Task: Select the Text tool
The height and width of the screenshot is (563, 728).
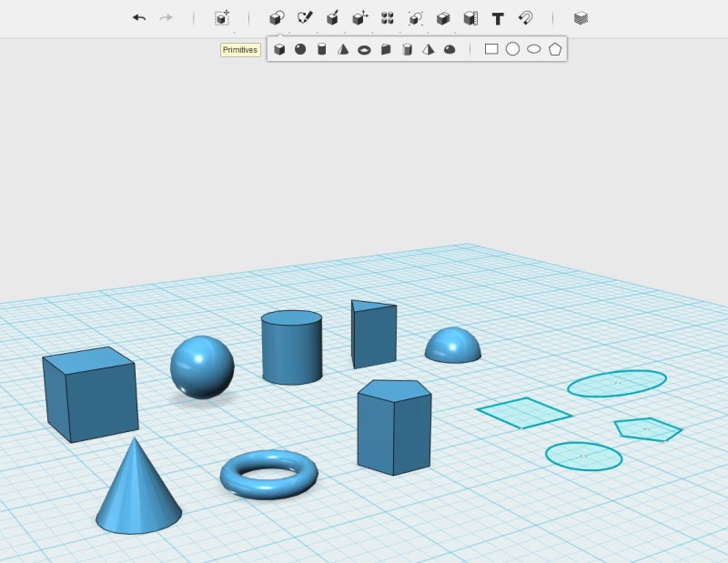Action: 498,18
